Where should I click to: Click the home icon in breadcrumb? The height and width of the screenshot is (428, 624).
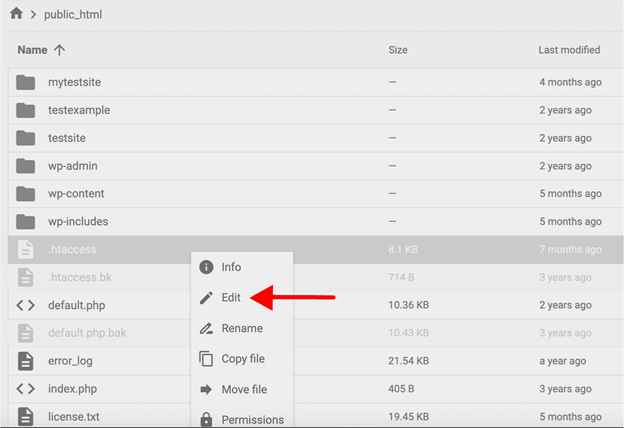click(15, 15)
